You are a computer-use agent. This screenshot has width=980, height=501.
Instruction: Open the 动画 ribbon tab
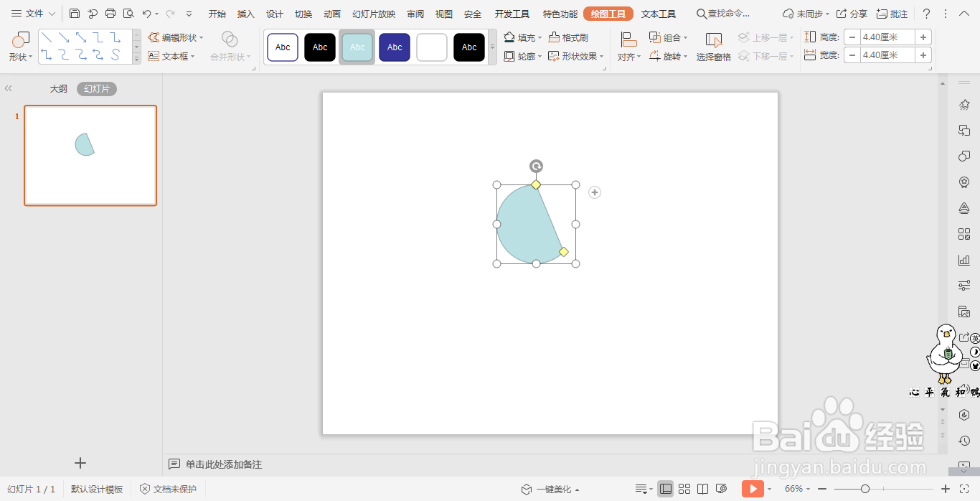[332, 14]
